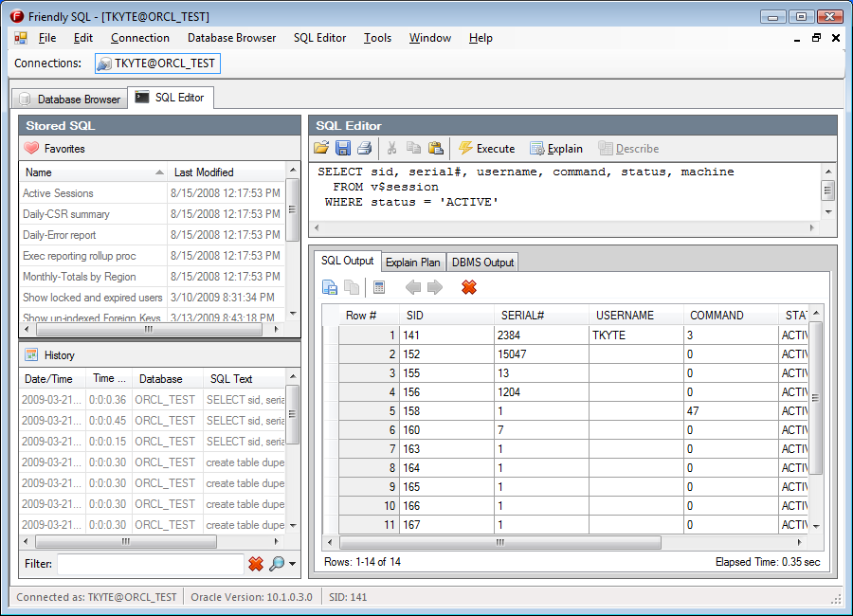Save SQL with the floppy disk icon

[343, 148]
